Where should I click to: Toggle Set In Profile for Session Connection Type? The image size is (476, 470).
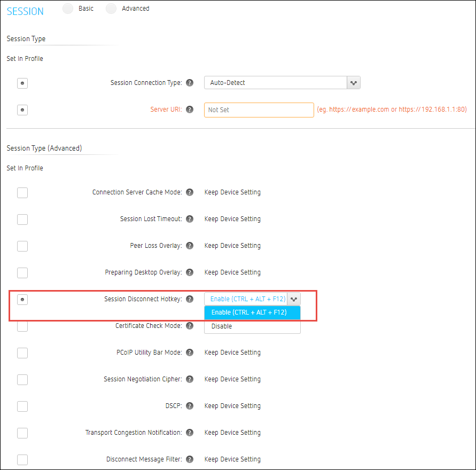click(x=22, y=83)
